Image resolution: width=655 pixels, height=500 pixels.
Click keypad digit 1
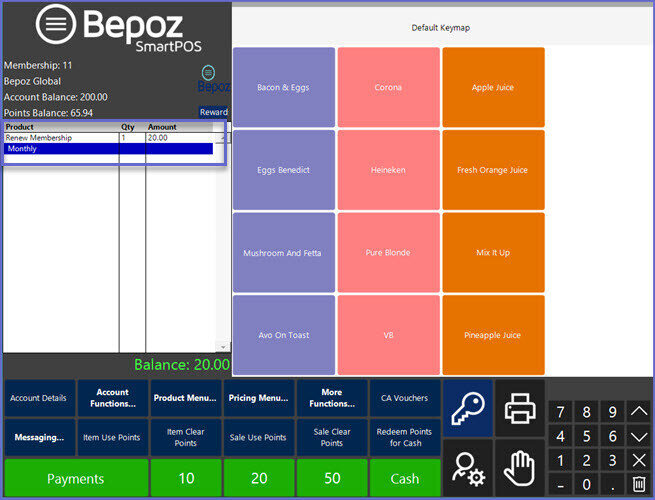561,460
